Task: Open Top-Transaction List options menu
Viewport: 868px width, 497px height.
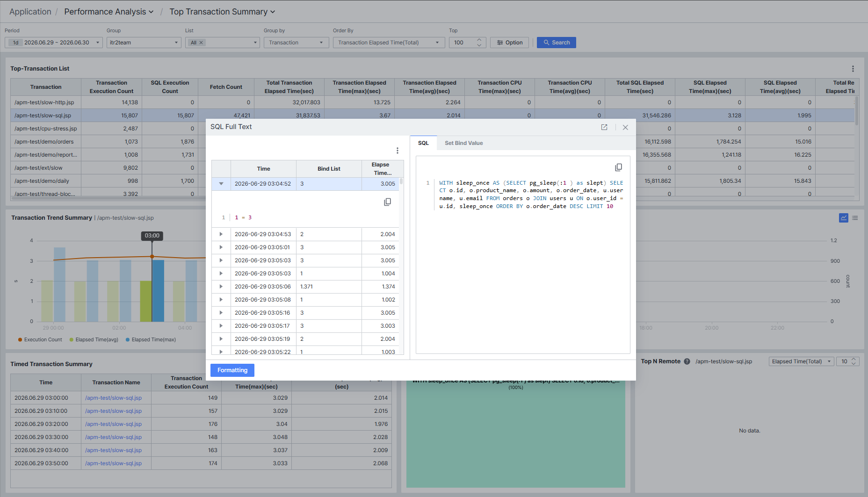Action: 853,69
